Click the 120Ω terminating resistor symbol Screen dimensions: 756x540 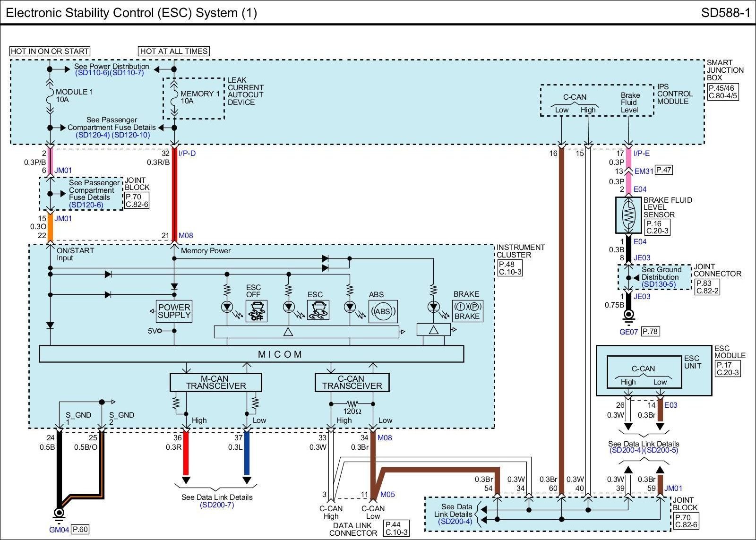click(352, 404)
